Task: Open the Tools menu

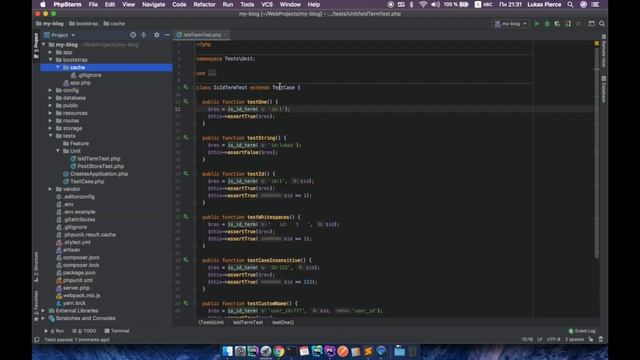Action: click(247, 4)
